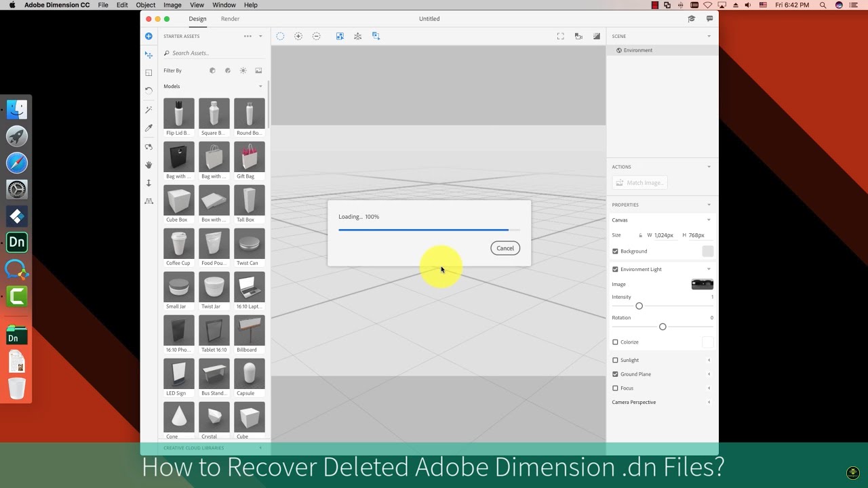
Task: Select the Dolly tool
Action: (x=149, y=183)
